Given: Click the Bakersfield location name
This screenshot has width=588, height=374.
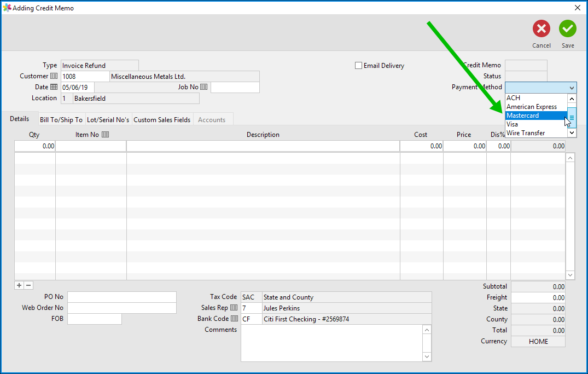Looking at the screenshot, I should tap(136, 99).
